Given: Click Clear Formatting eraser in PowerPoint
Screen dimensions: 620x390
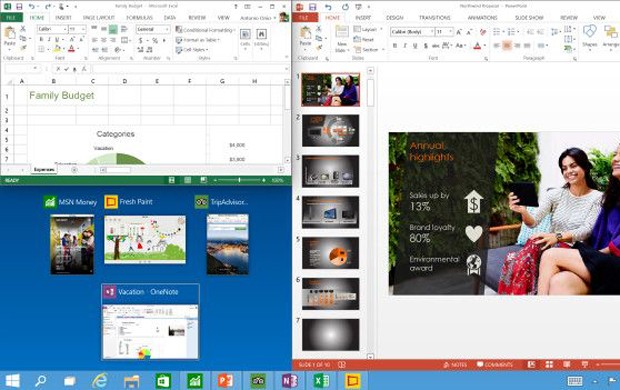Looking at the screenshot, I should click(483, 32).
